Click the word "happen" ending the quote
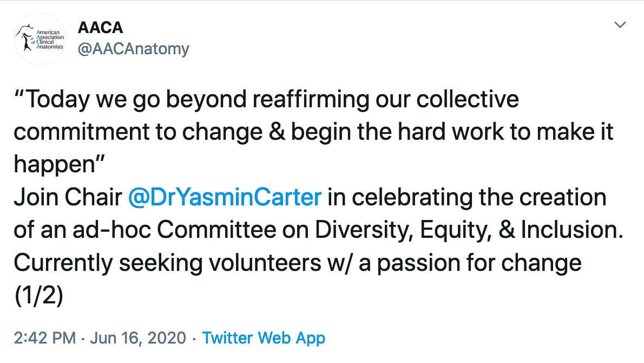The height and width of the screenshot is (363, 644). point(51,165)
